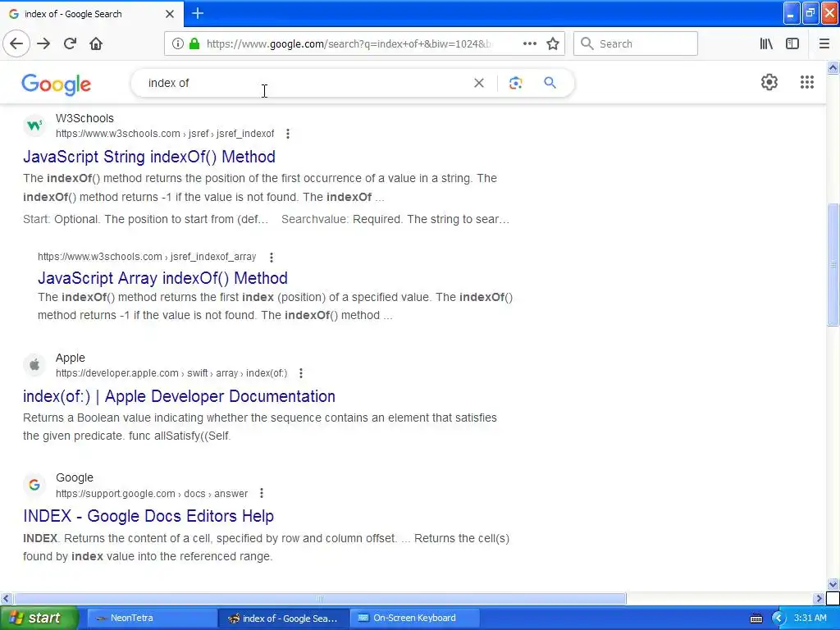This screenshot has width=840, height=630.
Task: Click the 'Apple' site name text
Action: pos(71,358)
